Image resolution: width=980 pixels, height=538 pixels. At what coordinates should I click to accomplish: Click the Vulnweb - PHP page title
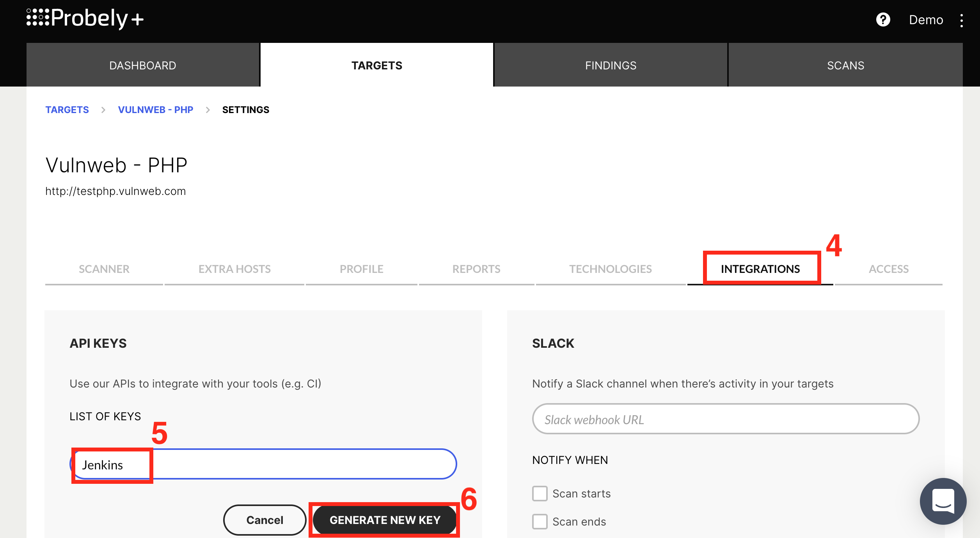click(x=116, y=165)
